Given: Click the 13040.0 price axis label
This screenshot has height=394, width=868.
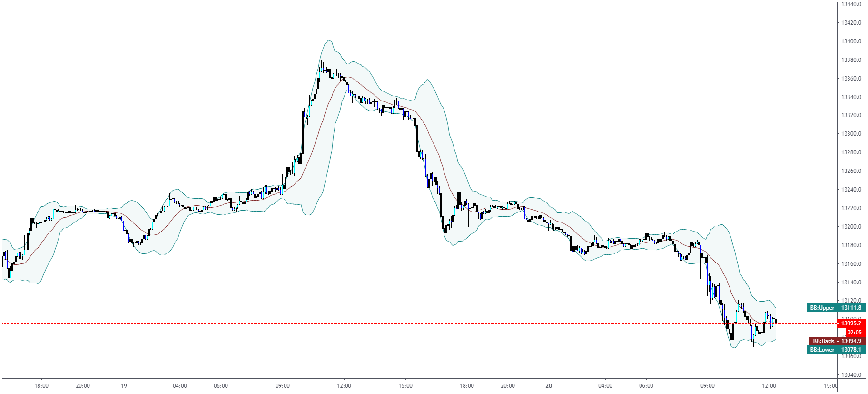Looking at the screenshot, I should [851, 375].
